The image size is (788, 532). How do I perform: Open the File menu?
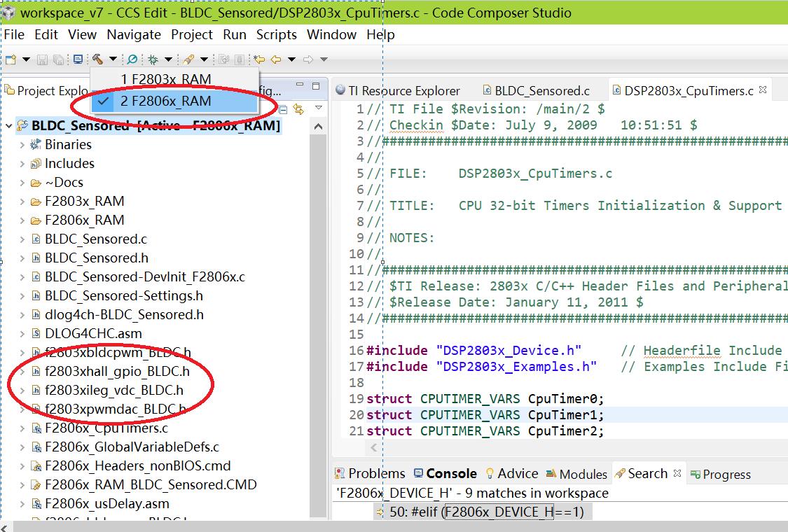coord(14,35)
